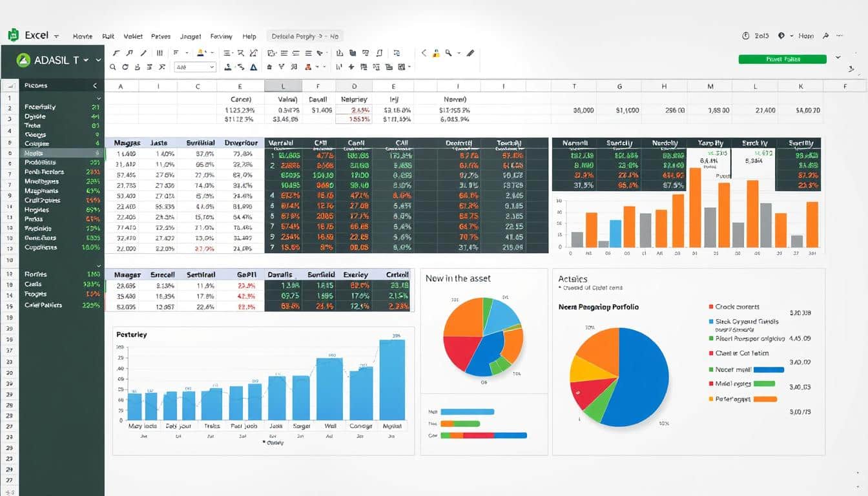This screenshot has height=496, width=868.
Task: Open the Excel app name dropdown arrow
Action: tap(57, 36)
